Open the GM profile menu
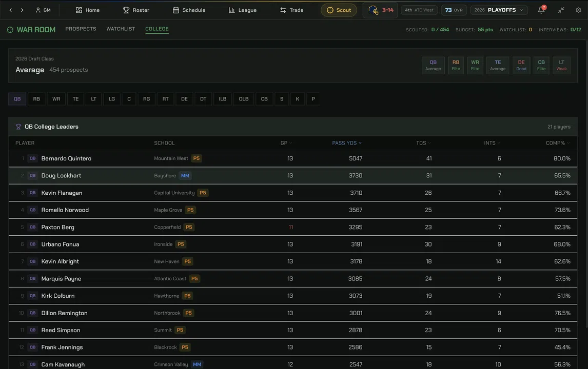The width and height of the screenshot is (588, 369). pyautogui.click(x=43, y=10)
